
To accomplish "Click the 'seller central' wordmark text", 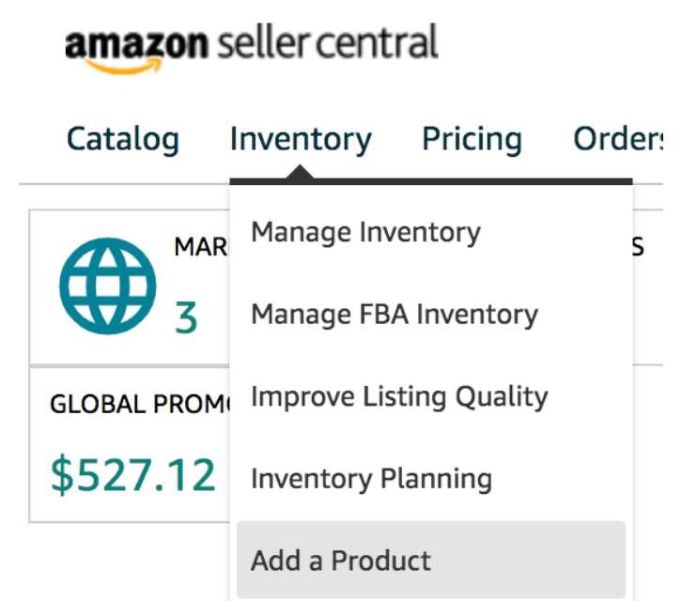I will click(327, 41).
